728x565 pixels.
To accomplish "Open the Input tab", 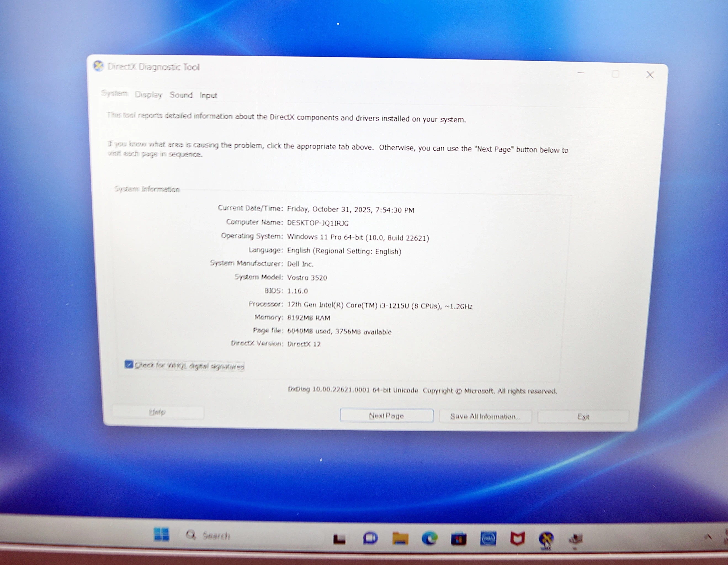I will pyautogui.click(x=208, y=95).
